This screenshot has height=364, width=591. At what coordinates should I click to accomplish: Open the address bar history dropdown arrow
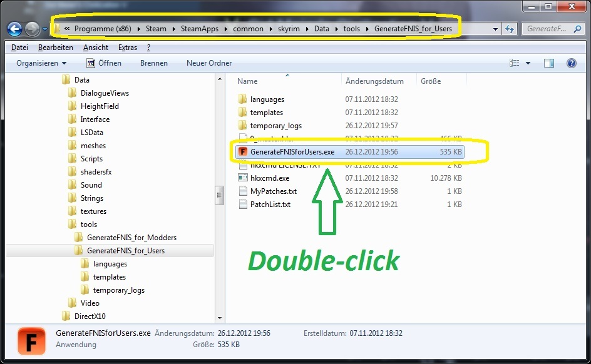point(495,29)
